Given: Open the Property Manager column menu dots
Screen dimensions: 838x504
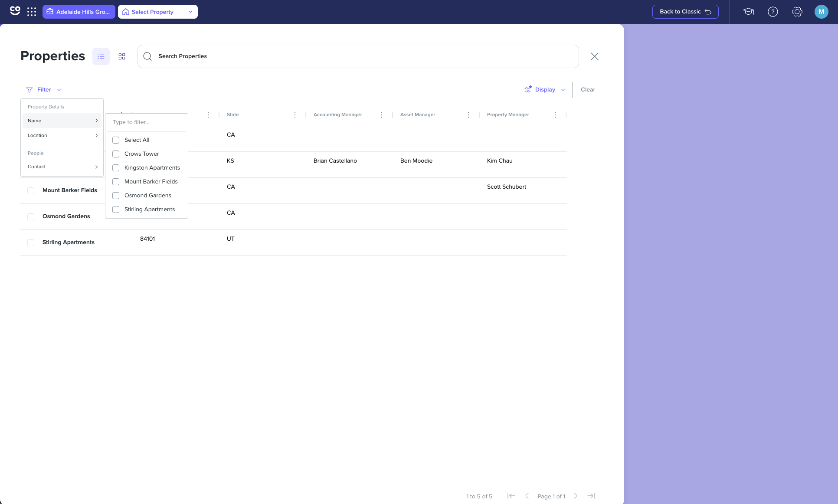Looking at the screenshot, I should (555, 115).
